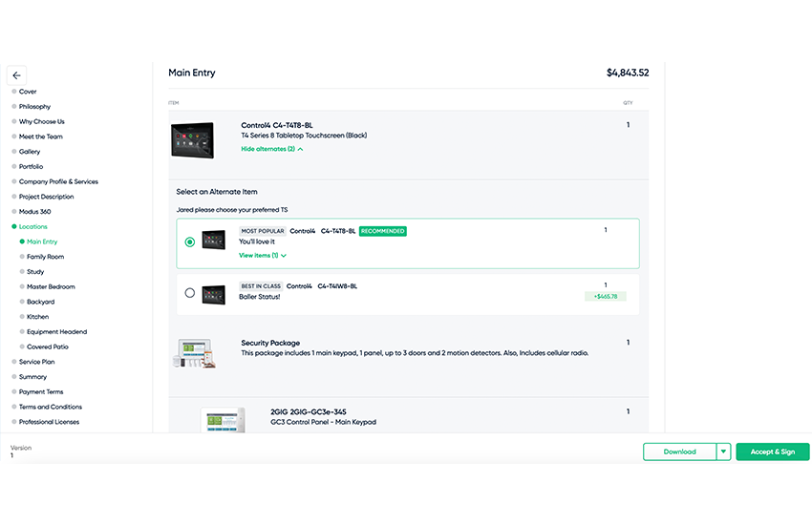Open Terms and Conditions

pos(51,407)
